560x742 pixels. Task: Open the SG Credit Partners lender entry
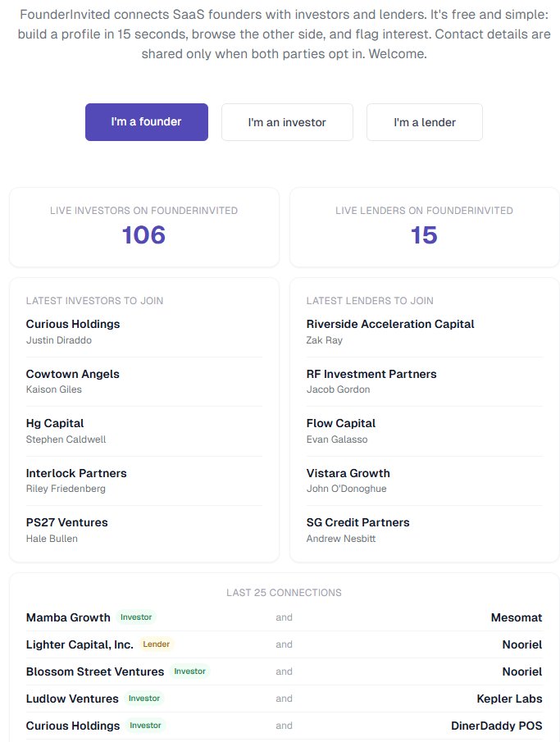click(357, 522)
